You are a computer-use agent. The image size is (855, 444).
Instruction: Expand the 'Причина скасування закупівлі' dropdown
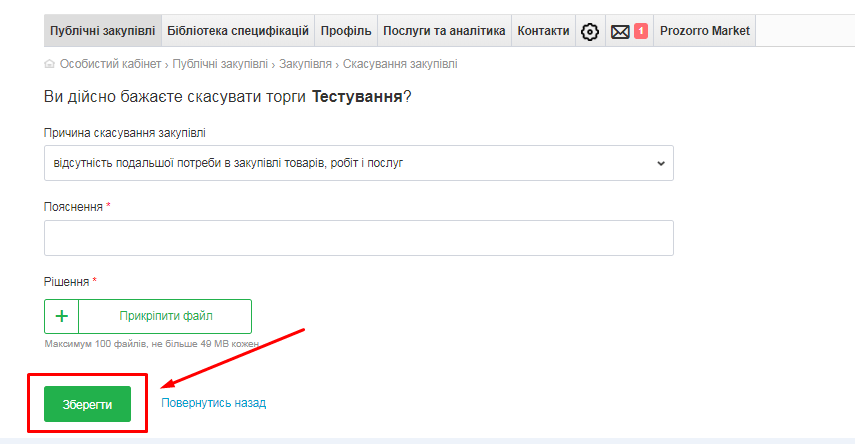(x=358, y=163)
